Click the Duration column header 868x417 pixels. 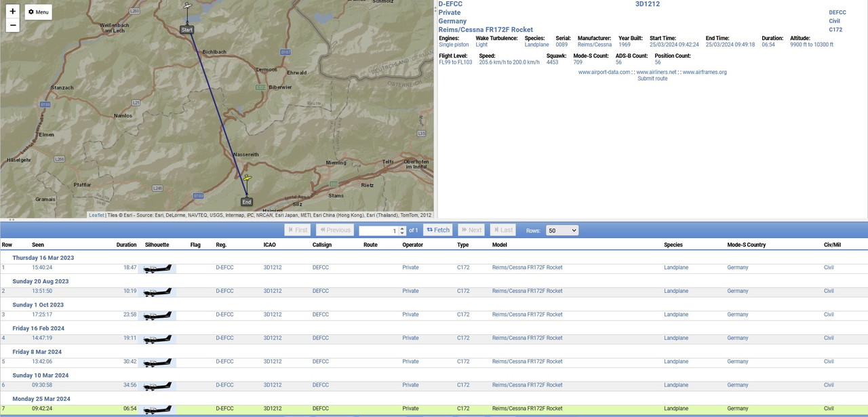point(126,245)
